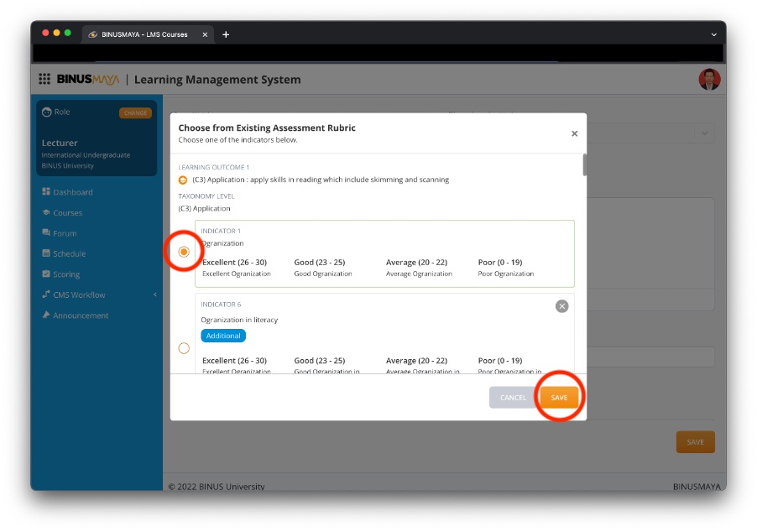Select the Indicator 1 radio button

(184, 252)
